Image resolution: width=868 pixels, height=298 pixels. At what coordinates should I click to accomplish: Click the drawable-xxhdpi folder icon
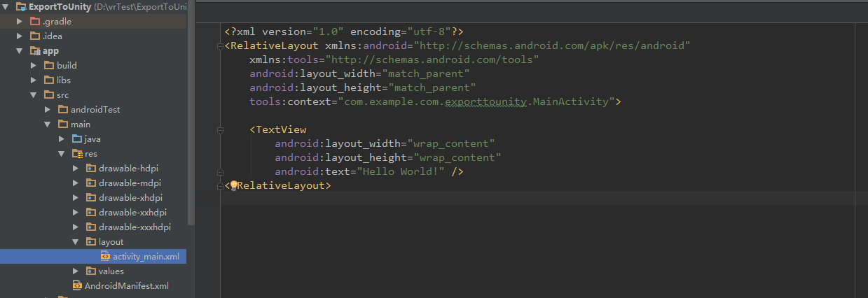coord(91,212)
